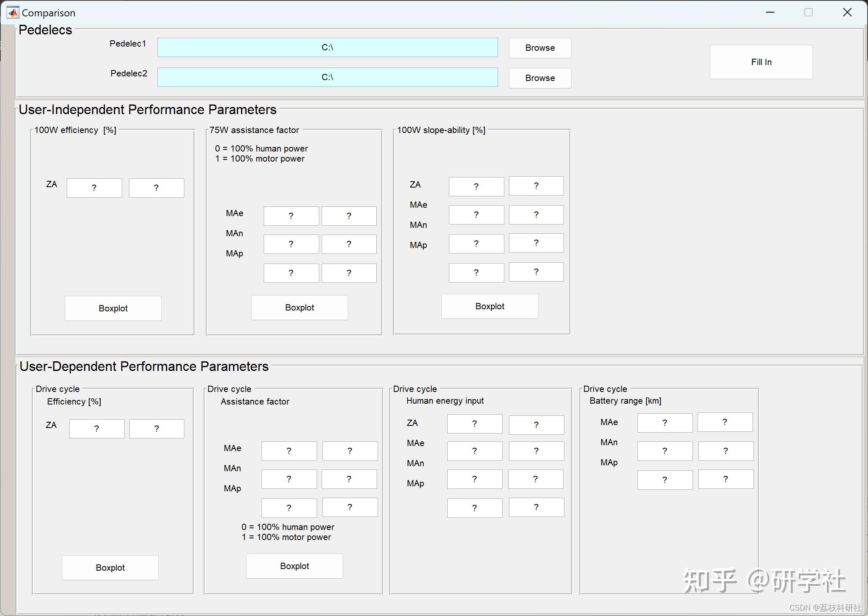Click the first ZA field under 100W efficiency

(x=94, y=188)
